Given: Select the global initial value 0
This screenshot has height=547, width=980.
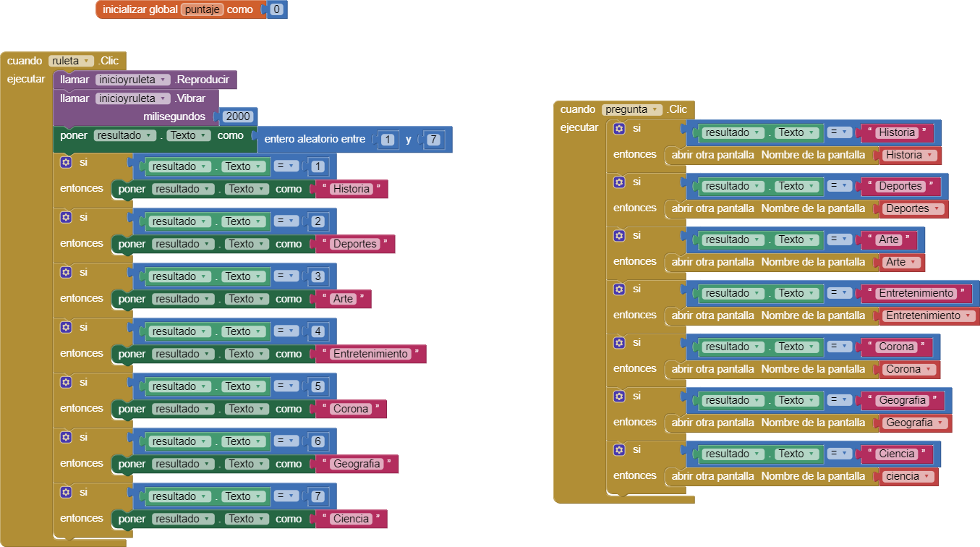Looking at the screenshot, I should pos(277,10).
